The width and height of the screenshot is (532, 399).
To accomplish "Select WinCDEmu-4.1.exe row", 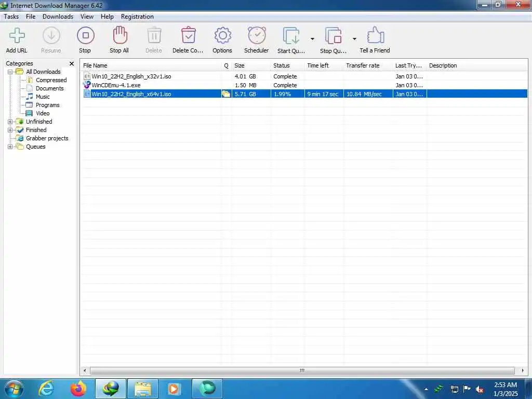I will 304,85.
